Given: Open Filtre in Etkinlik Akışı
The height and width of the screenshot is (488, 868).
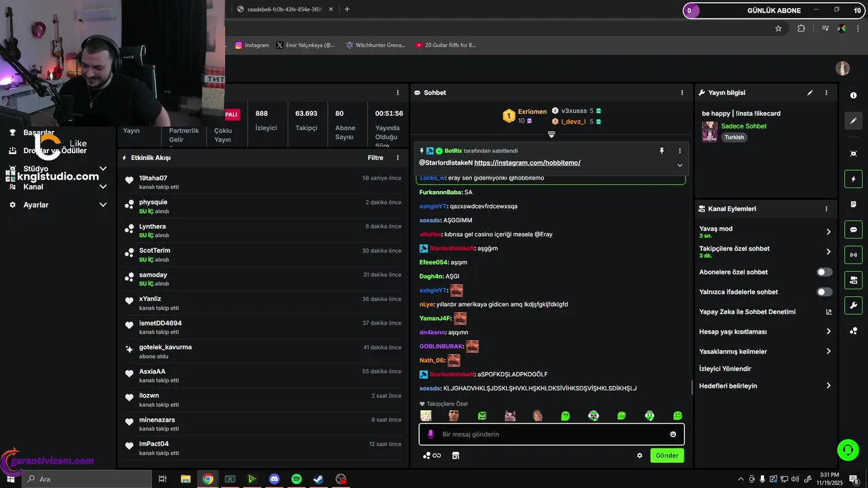Looking at the screenshot, I should pos(375,158).
